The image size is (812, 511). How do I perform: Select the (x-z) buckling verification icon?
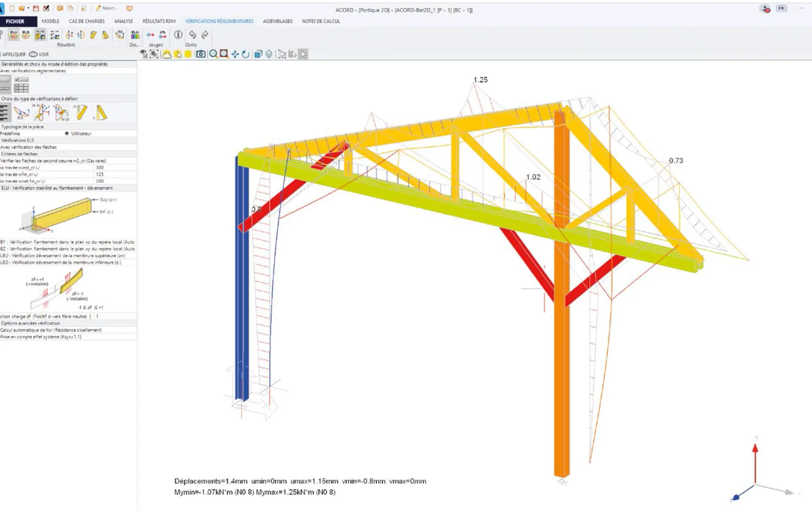[42, 113]
